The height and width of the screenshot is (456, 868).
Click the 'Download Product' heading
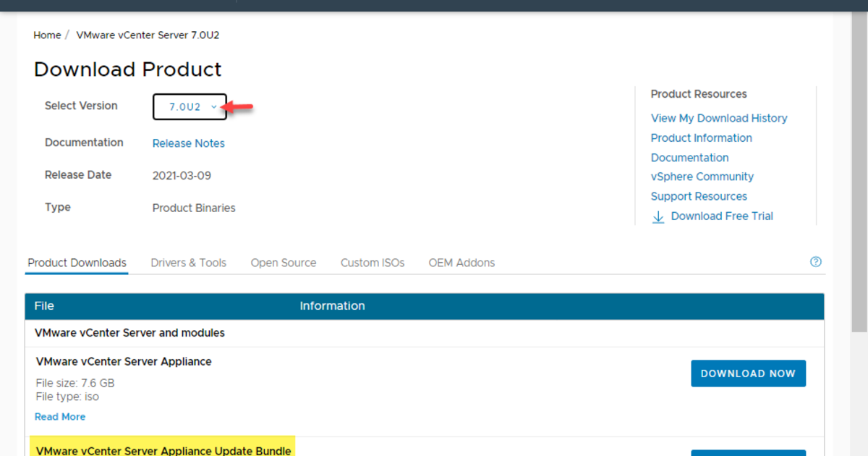click(x=127, y=69)
